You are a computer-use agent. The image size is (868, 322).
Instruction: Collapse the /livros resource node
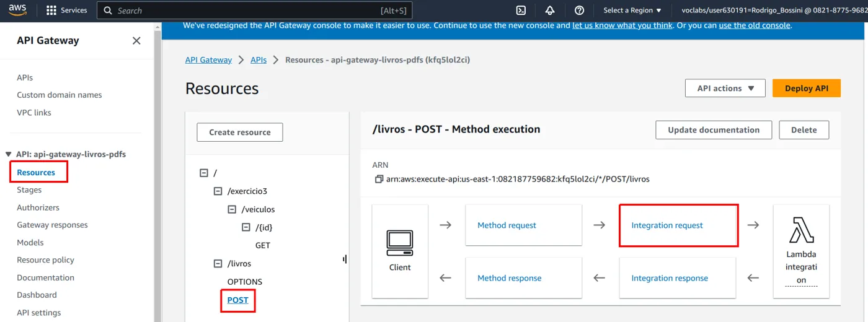[218, 264]
